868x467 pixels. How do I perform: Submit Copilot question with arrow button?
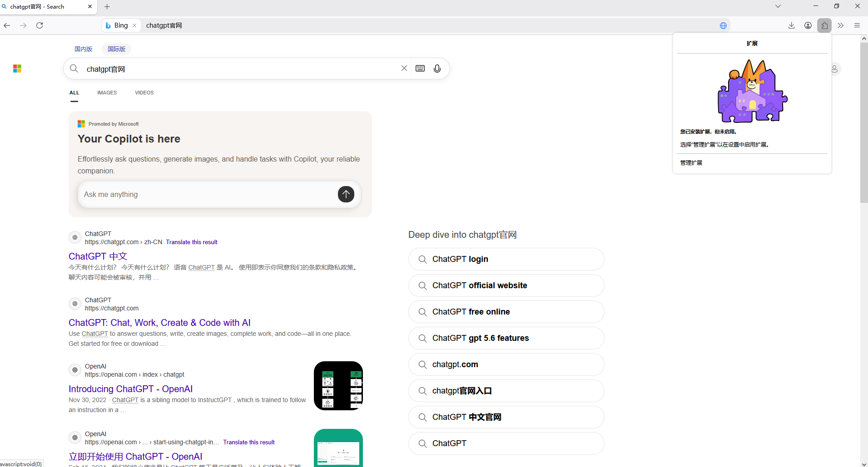346,194
